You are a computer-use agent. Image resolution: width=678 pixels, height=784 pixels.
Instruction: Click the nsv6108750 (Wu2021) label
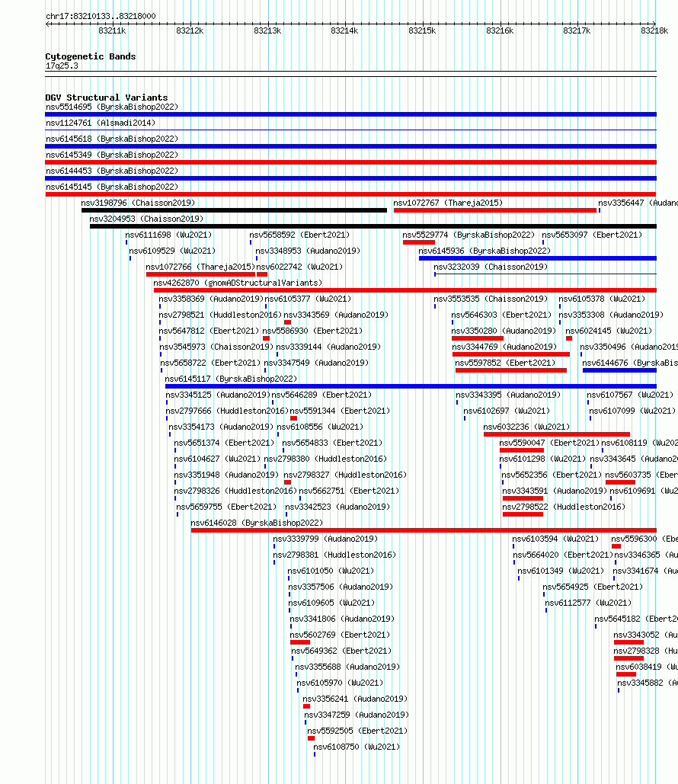coord(357,747)
